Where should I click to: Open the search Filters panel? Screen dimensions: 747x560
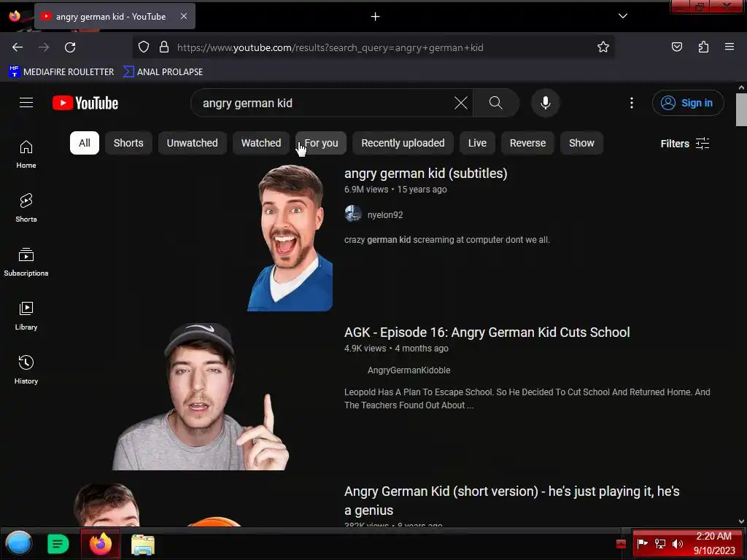click(685, 144)
